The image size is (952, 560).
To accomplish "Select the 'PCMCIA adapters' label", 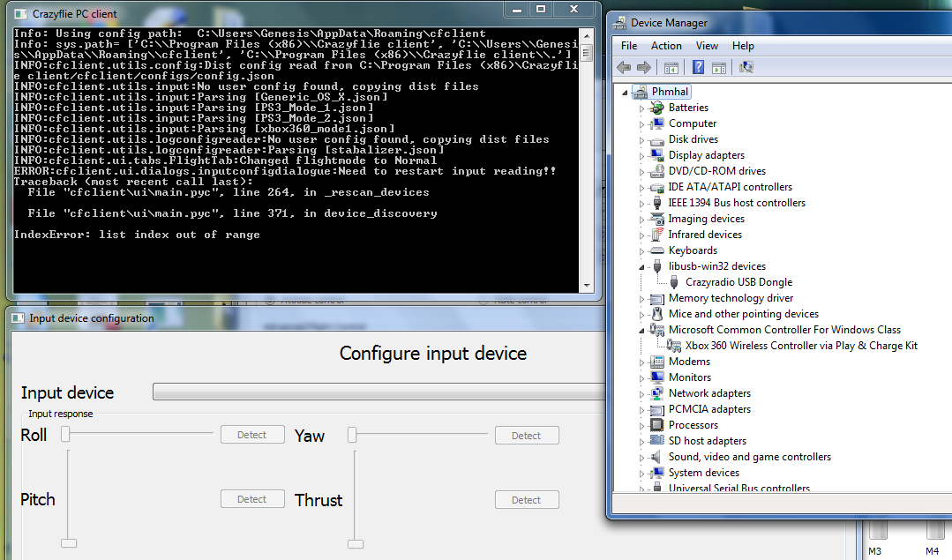I will pyautogui.click(x=709, y=409).
